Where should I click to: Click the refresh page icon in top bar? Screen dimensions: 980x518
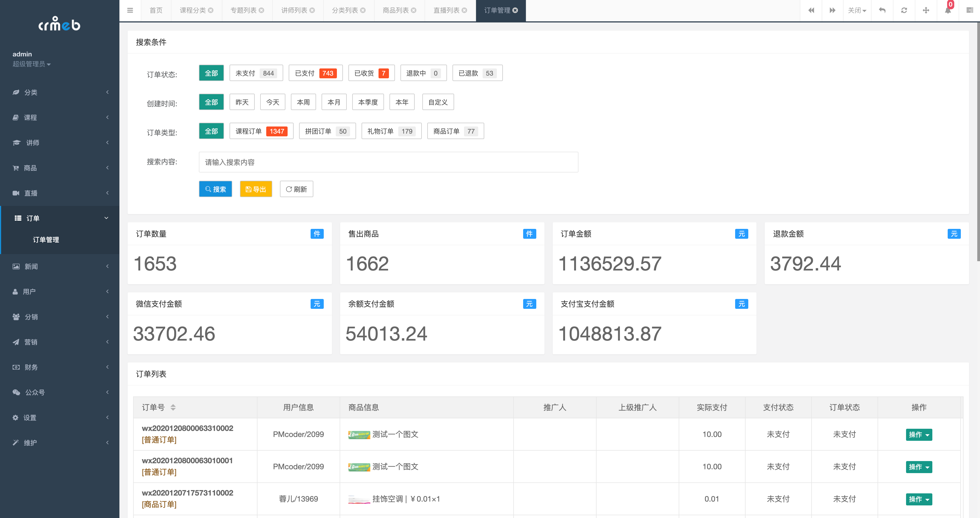pos(904,10)
